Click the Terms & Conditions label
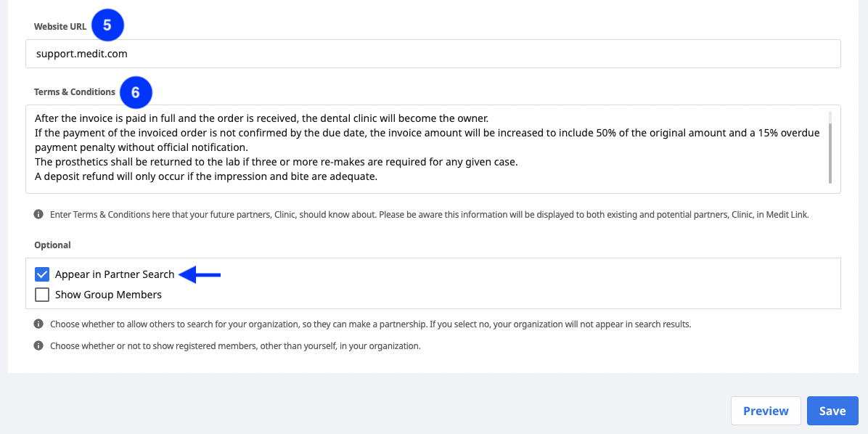 pos(75,92)
